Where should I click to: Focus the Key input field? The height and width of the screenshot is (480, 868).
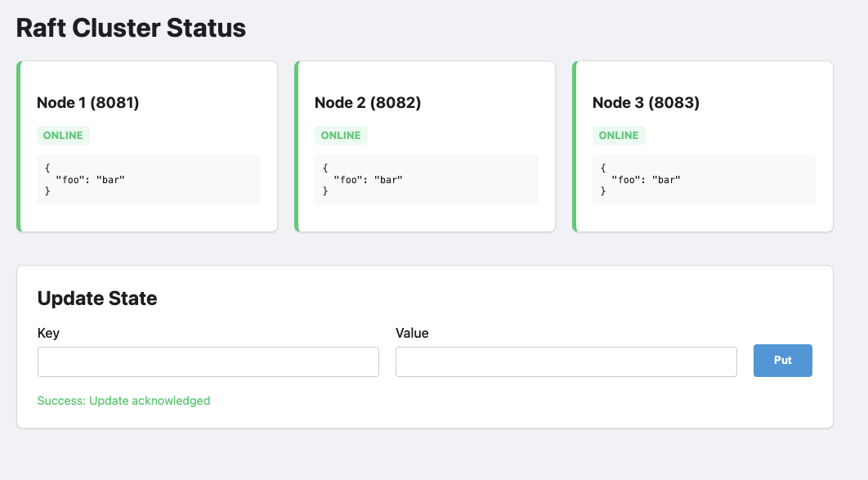coord(208,361)
